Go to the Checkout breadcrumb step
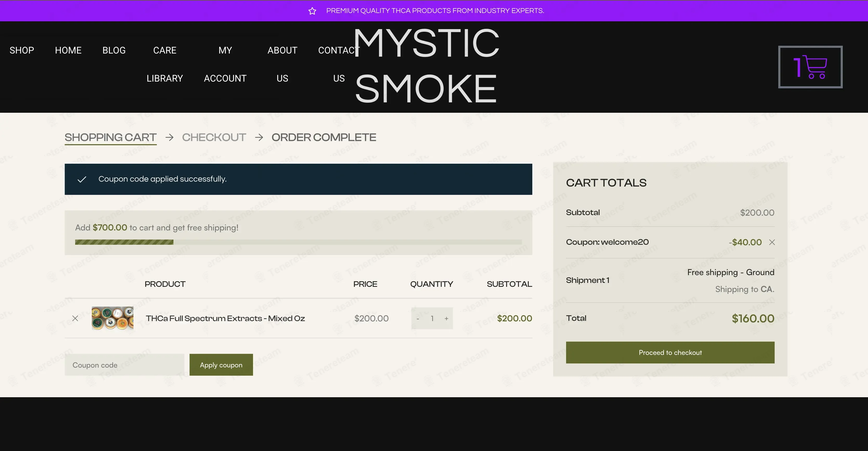868x451 pixels. [x=214, y=137]
